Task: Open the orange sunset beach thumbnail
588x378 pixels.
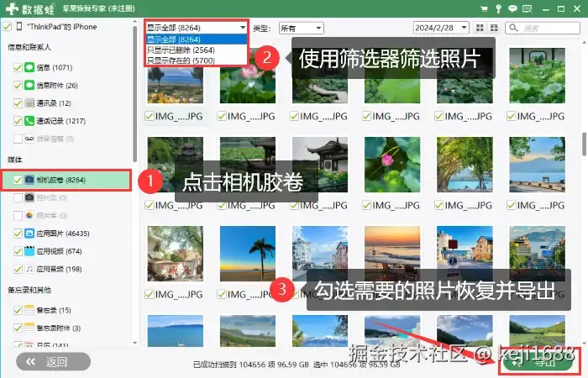Action: [392, 254]
